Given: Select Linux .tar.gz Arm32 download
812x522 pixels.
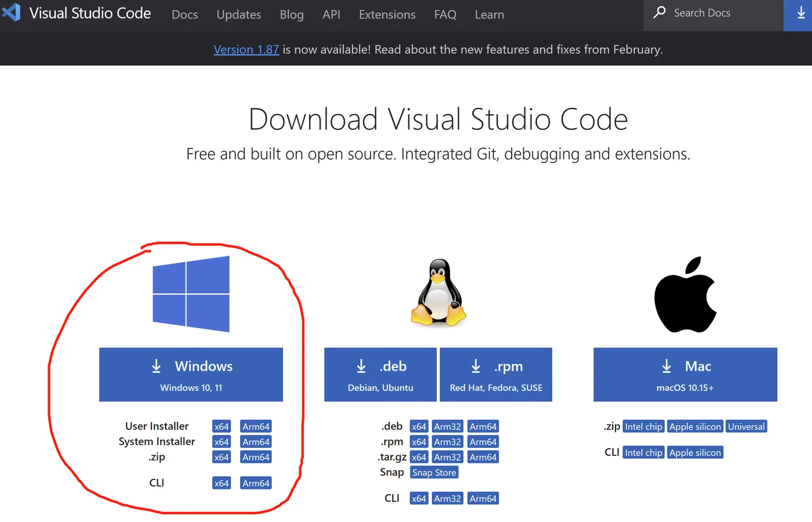Looking at the screenshot, I should (447, 457).
